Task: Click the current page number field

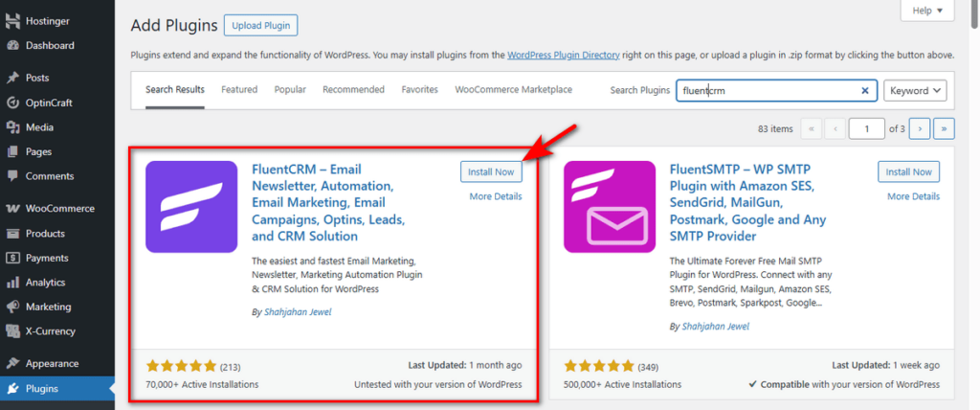Action: point(867,128)
